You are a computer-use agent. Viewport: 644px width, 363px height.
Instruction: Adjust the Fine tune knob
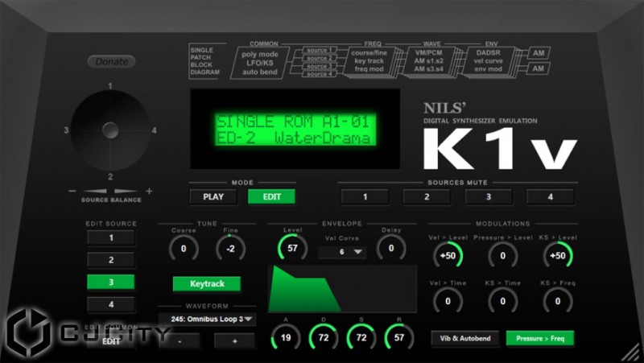pos(231,249)
